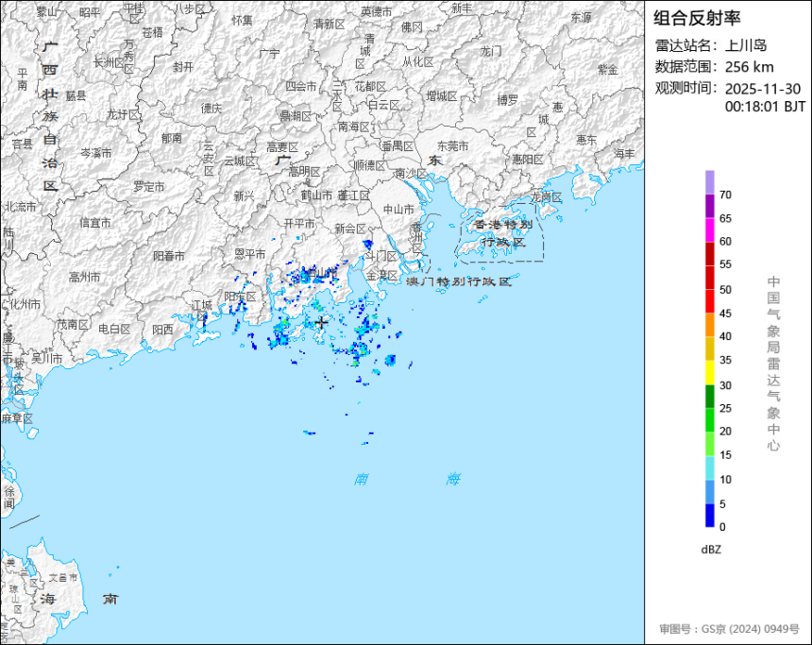Click the 中国气象局雷达气象中心 vertical credit

coord(773,364)
